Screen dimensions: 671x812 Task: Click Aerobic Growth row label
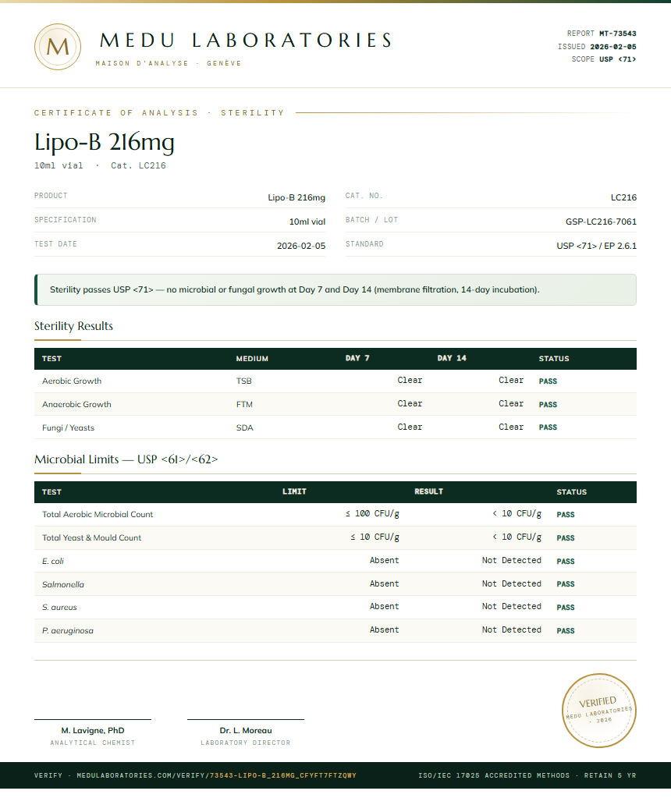72,381
